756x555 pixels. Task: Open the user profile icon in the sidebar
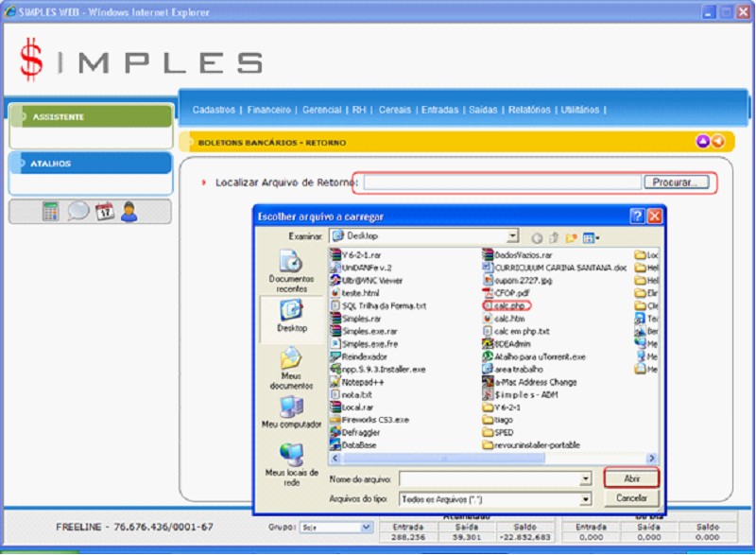click(x=129, y=211)
